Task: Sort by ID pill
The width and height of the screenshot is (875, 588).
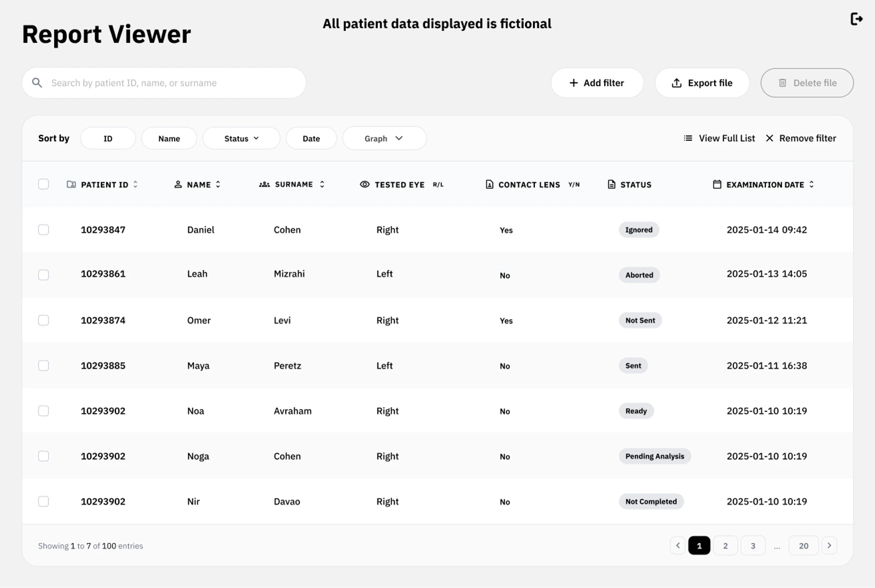Action: pos(108,138)
